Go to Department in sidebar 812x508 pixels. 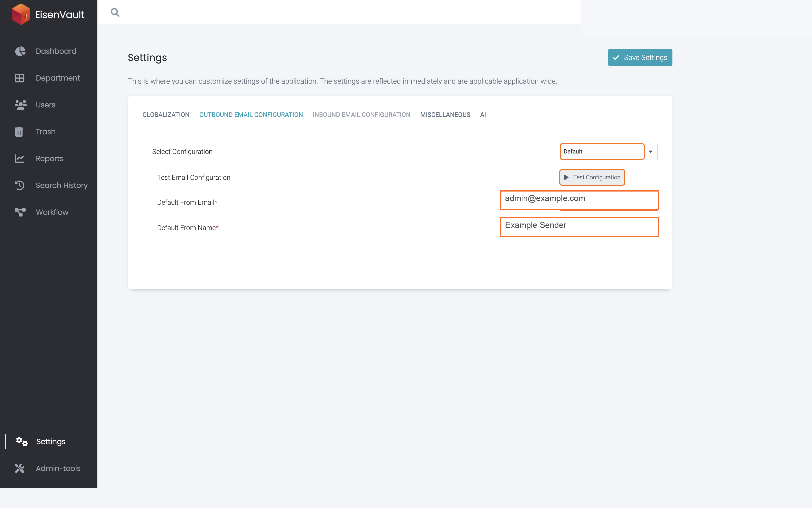pos(48,78)
